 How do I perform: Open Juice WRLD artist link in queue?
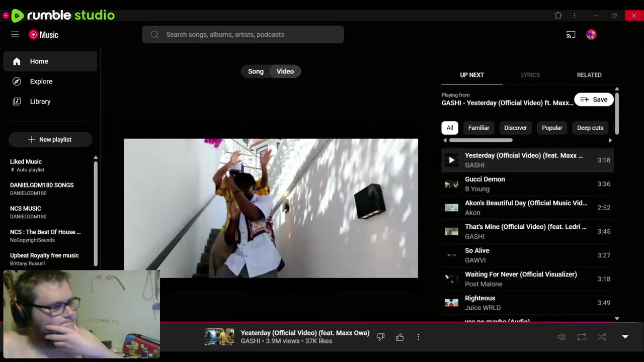coord(482,308)
